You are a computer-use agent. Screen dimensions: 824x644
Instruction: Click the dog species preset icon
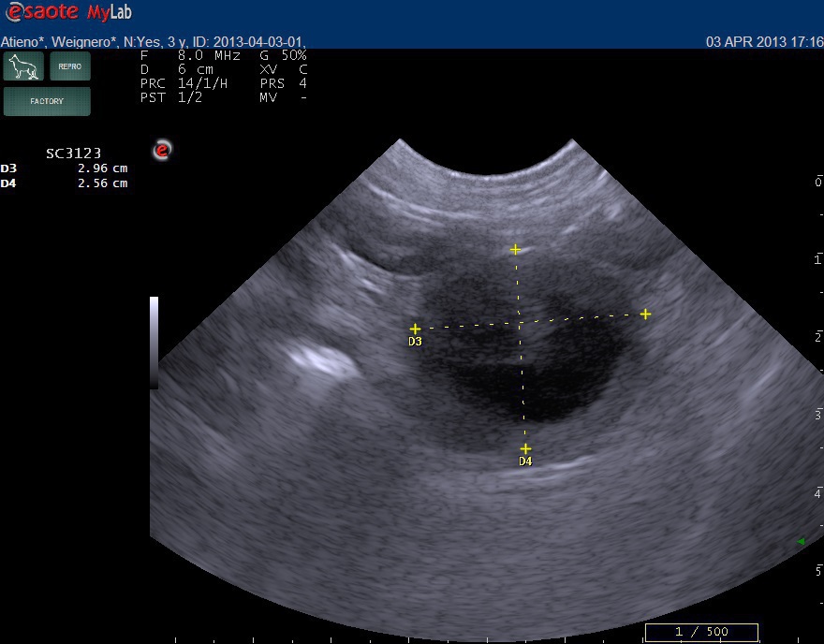pyautogui.click(x=23, y=66)
